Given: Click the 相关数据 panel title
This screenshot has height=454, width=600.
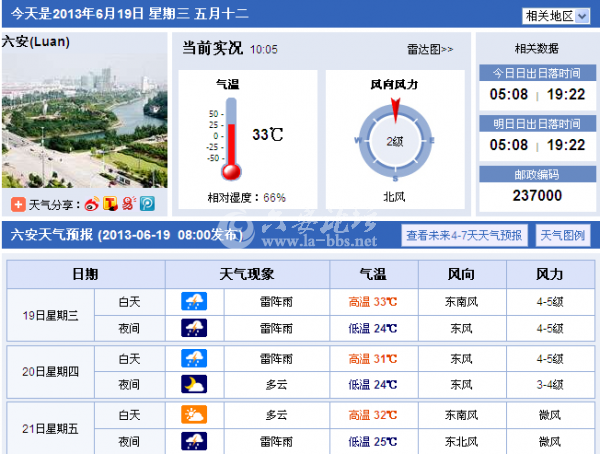Looking at the screenshot, I should (x=536, y=49).
